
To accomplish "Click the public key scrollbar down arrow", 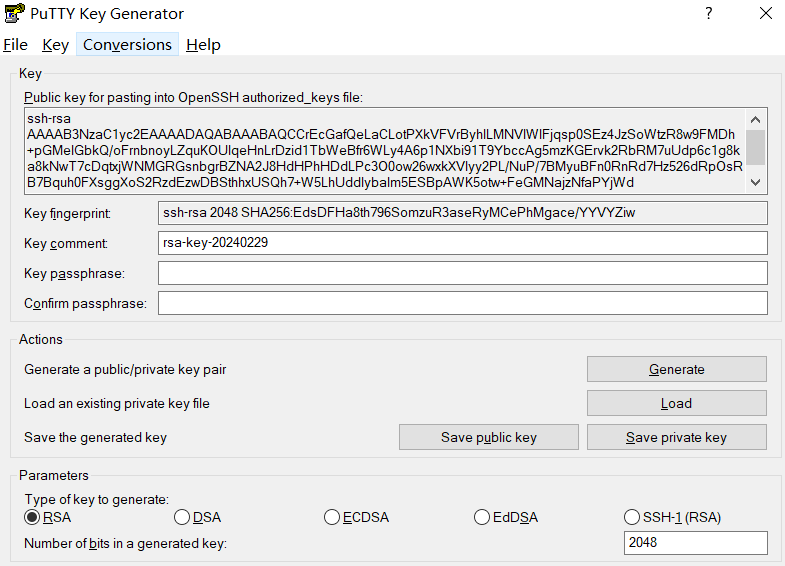I will tap(755, 182).
